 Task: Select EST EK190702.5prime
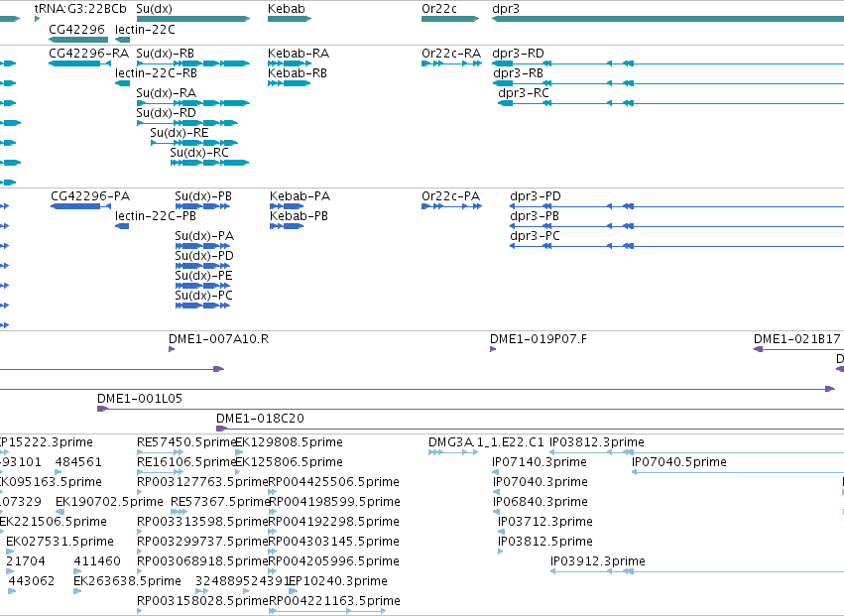tap(109, 502)
